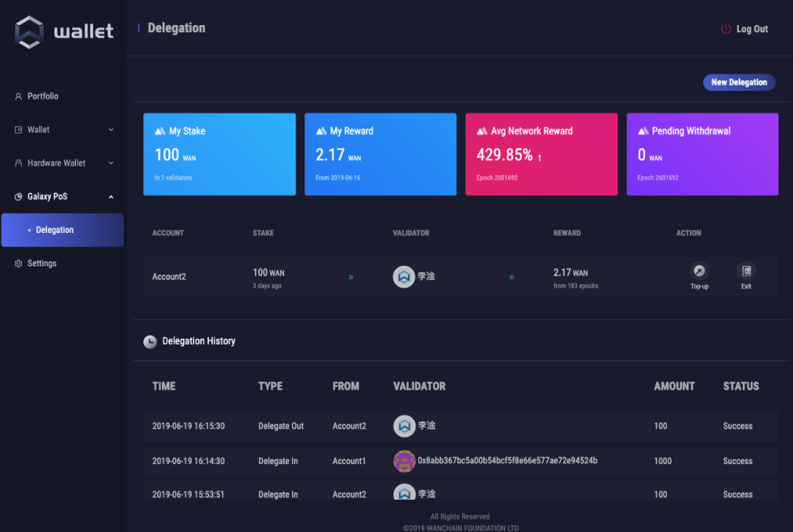The height and width of the screenshot is (532, 793).
Task: Select the 1000 WAN Delegate In history row
Action: (460, 461)
